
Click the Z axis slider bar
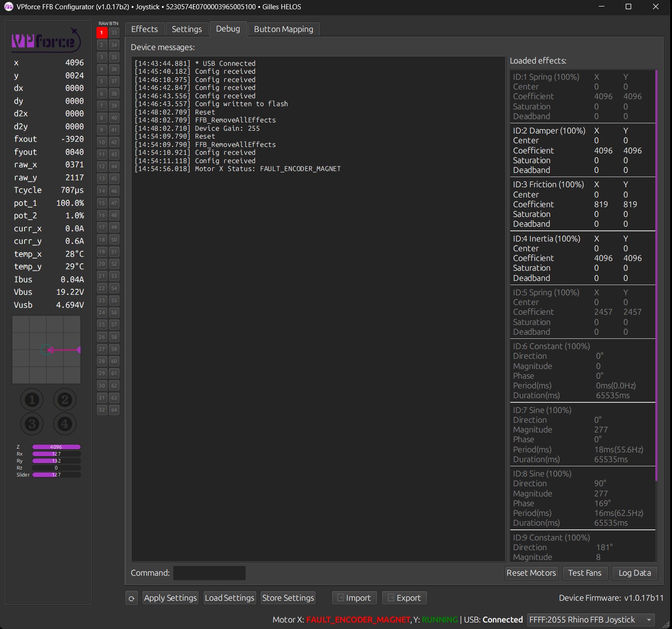tap(56, 447)
